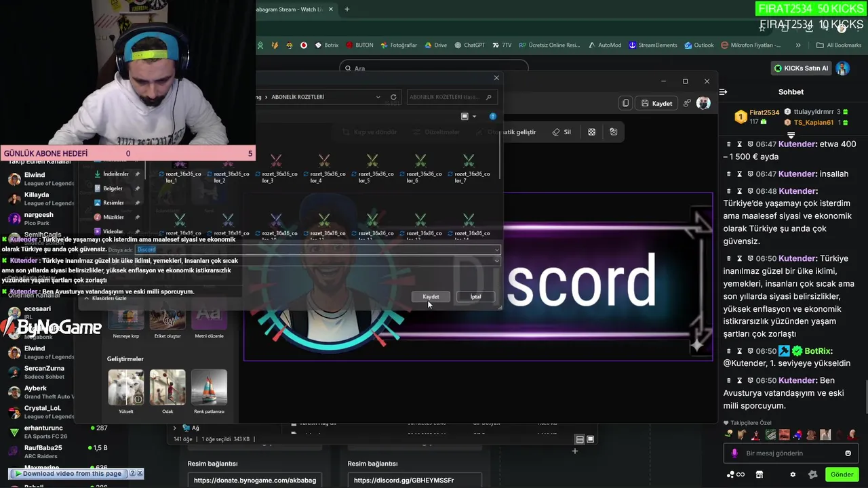This screenshot has width=868, height=488.
Task: Click the discord.gg link field
Action: click(415, 481)
